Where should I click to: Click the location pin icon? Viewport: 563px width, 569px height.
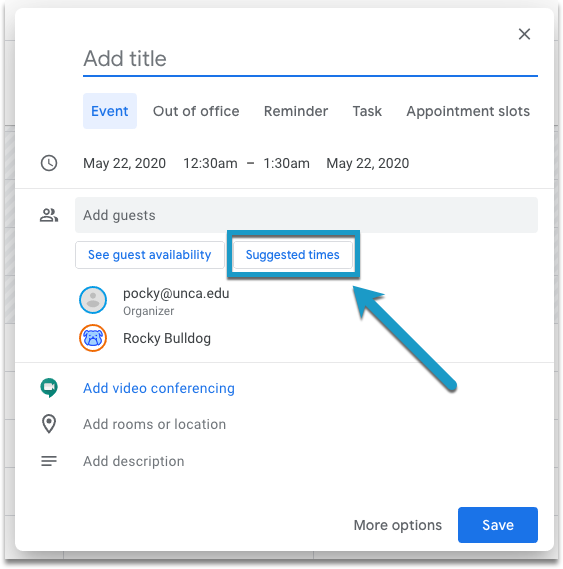[49, 424]
